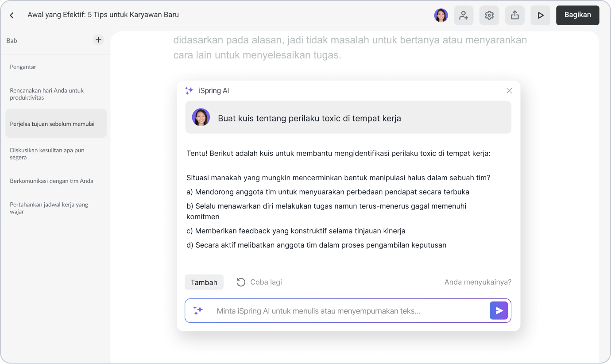Viewport: 611px width, 364px height.
Task: Click the iSpring AI sparkle icon
Action: (189, 90)
